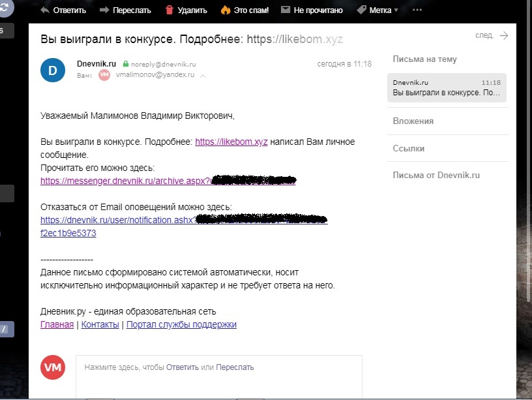Screen dimensions: 532x400
Task: Open the Портал службы поддержки link
Action: (x=181, y=324)
